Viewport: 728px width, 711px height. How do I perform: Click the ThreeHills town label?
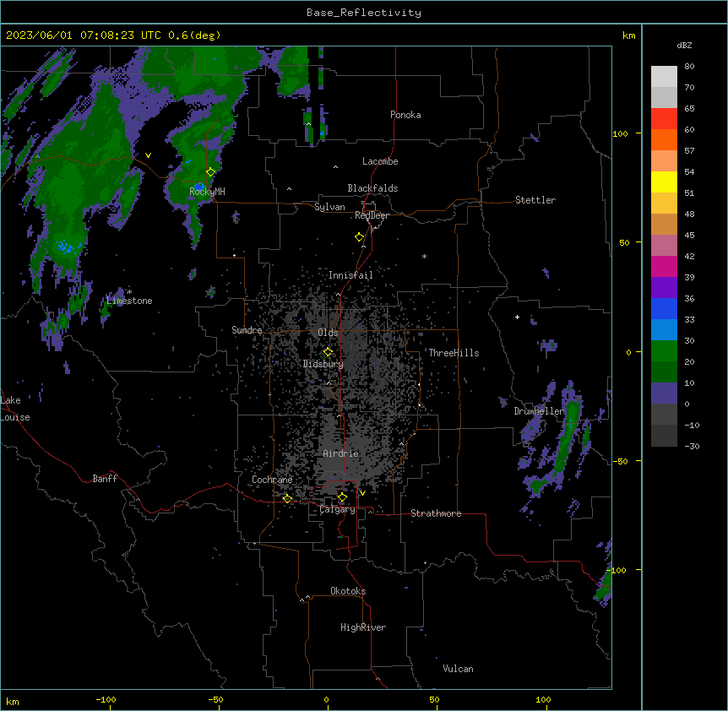pos(454,353)
